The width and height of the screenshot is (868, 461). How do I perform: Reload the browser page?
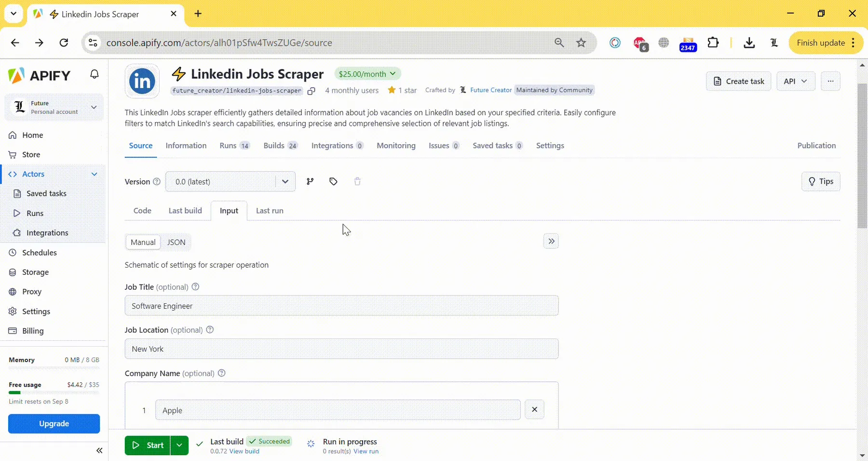(x=64, y=42)
